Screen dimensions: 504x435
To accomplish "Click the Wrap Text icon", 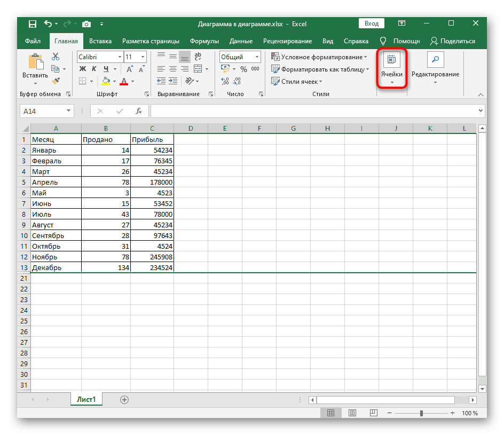I will pos(198,57).
